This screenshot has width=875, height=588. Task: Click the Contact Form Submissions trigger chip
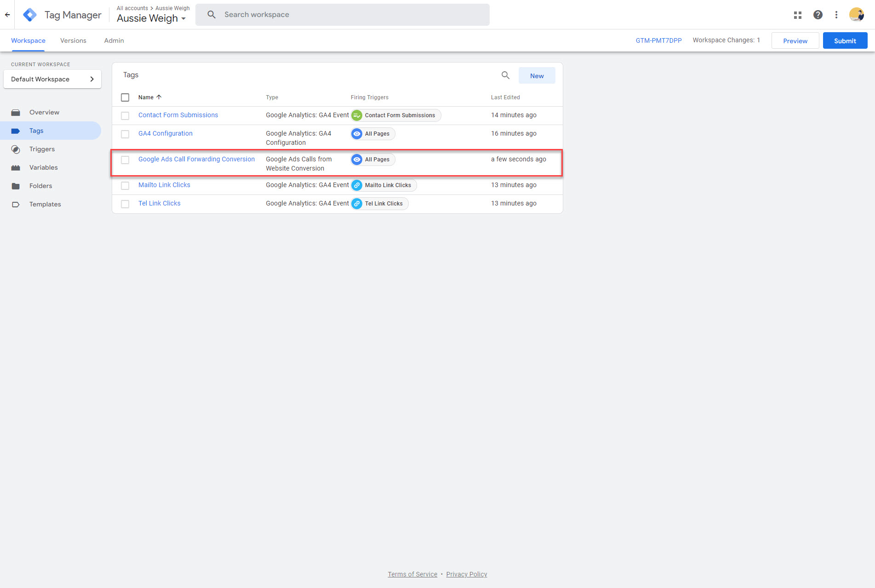[x=395, y=115]
